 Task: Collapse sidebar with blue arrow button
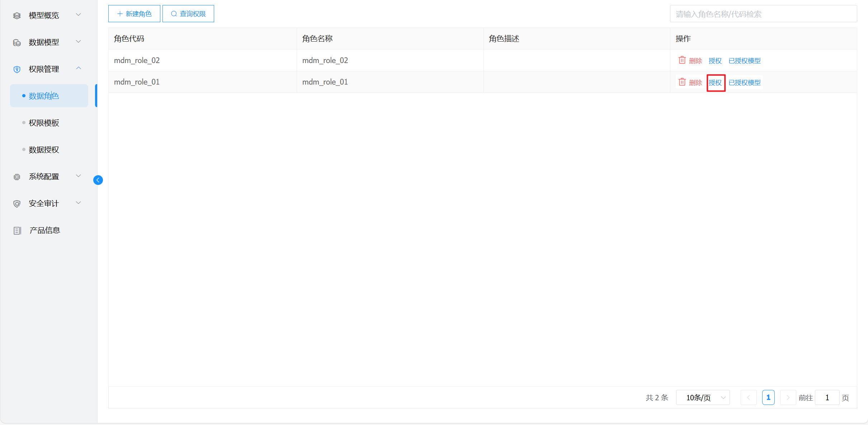[x=98, y=180]
